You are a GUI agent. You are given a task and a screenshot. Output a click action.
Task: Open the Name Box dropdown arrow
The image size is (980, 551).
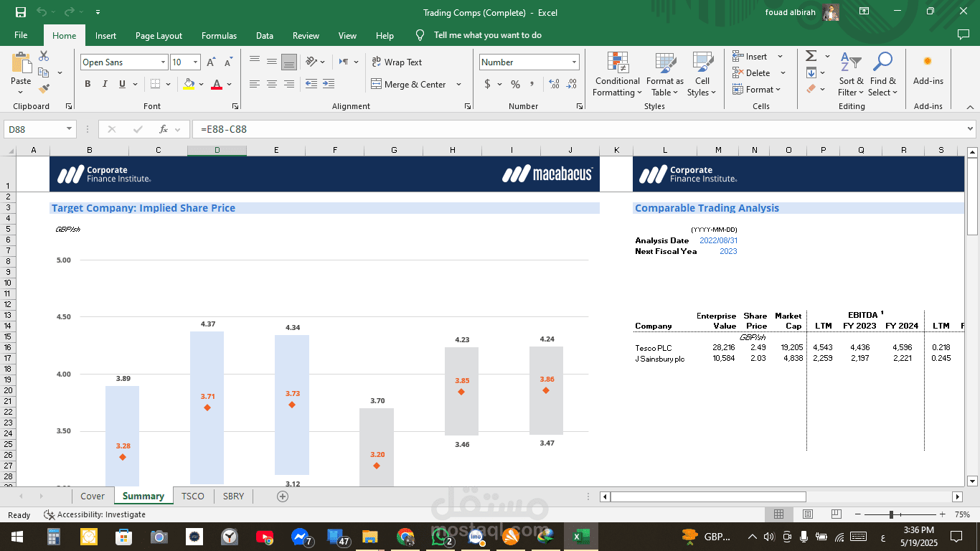[70, 129]
